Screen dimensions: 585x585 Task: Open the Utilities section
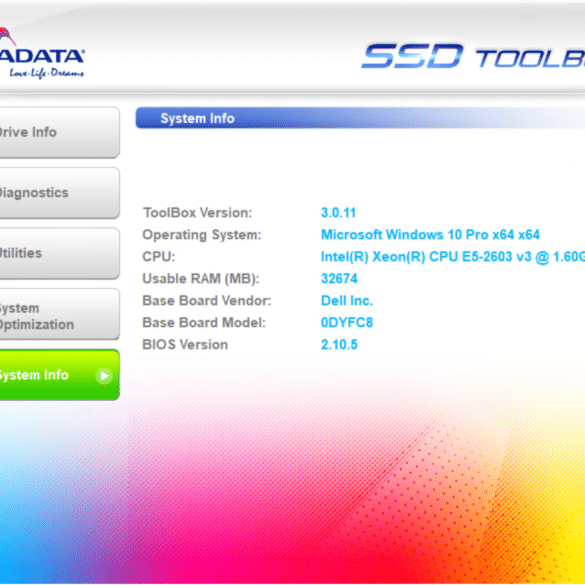(59, 253)
